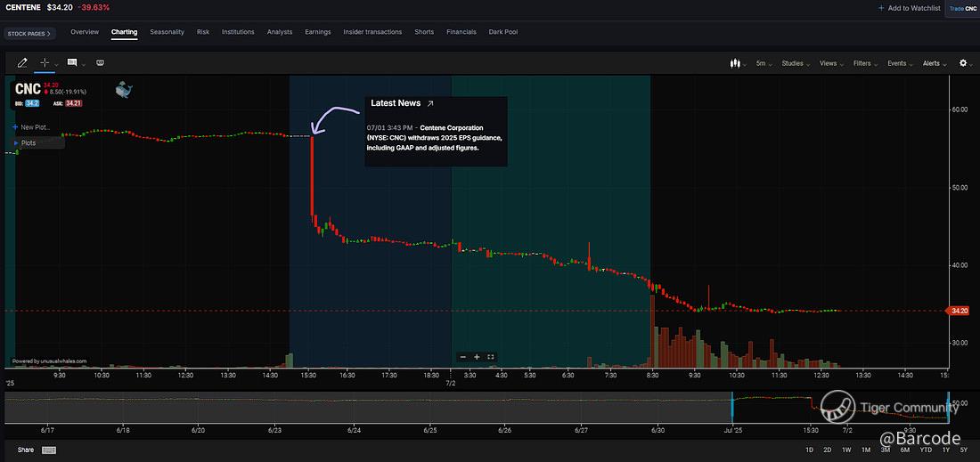Screen dimensions: 980x462
Task: Click the mask icon in drawing toolbar
Action: pyautogui.click(x=100, y=63)
